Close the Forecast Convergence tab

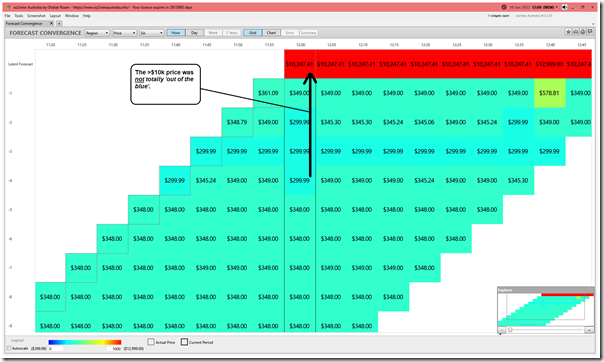pyautogui.click(x=52, y=23)
